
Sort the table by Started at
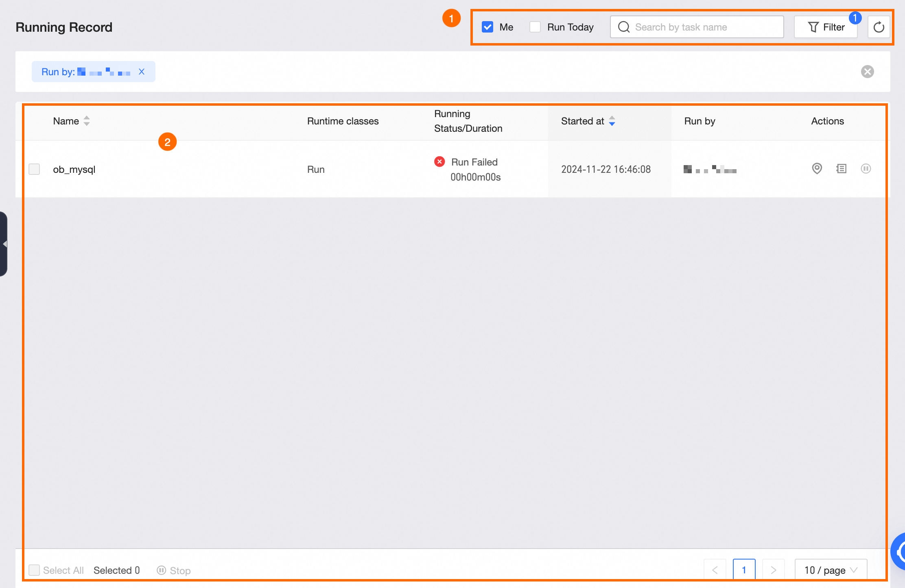pyautogui.click(x=612, y=121)
